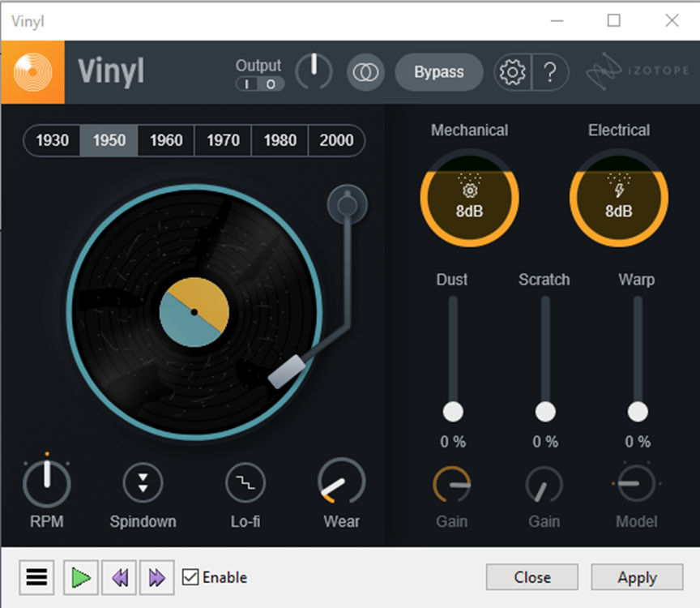Click the Mechanical noise 8dB dial
The height and width of the screenshot is (608, 700).
coord(469,198)
